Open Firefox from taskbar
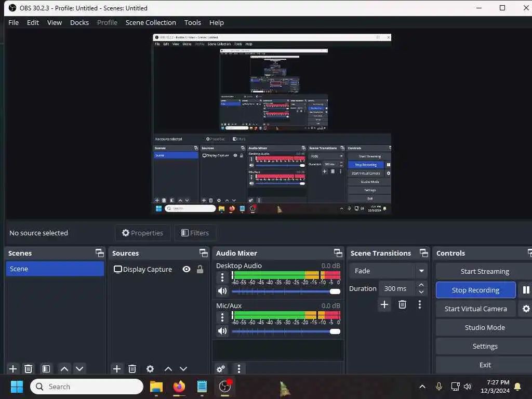The width and height of the screenshot is (532, 399). point(179,387)
